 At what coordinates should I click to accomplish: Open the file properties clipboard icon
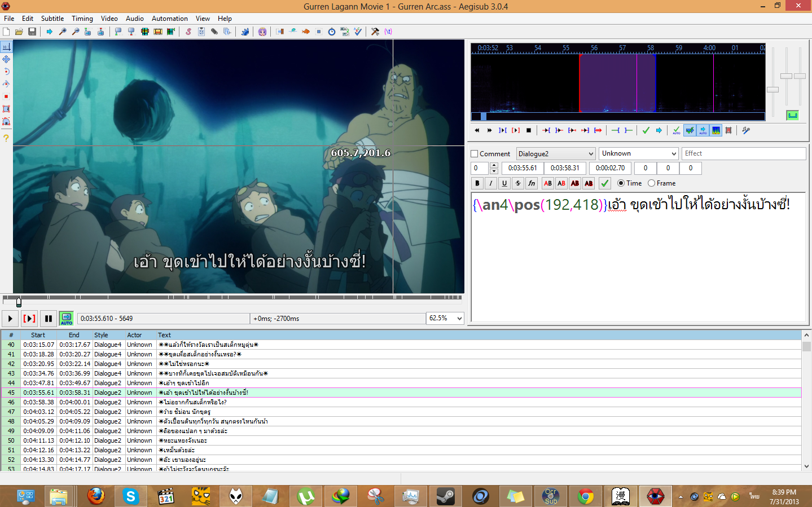tap(201, 32)
